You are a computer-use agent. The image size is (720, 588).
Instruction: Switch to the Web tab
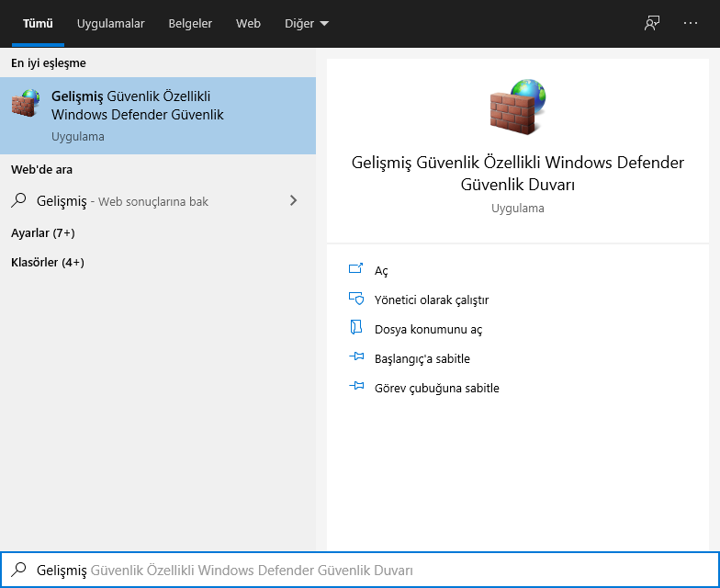click(248, 24)
